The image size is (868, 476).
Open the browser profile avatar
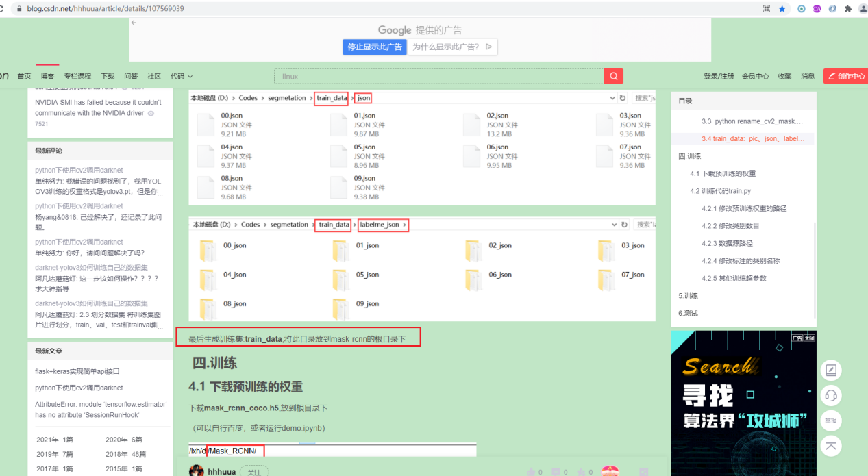pyautogui.click(x=863, y=9)
